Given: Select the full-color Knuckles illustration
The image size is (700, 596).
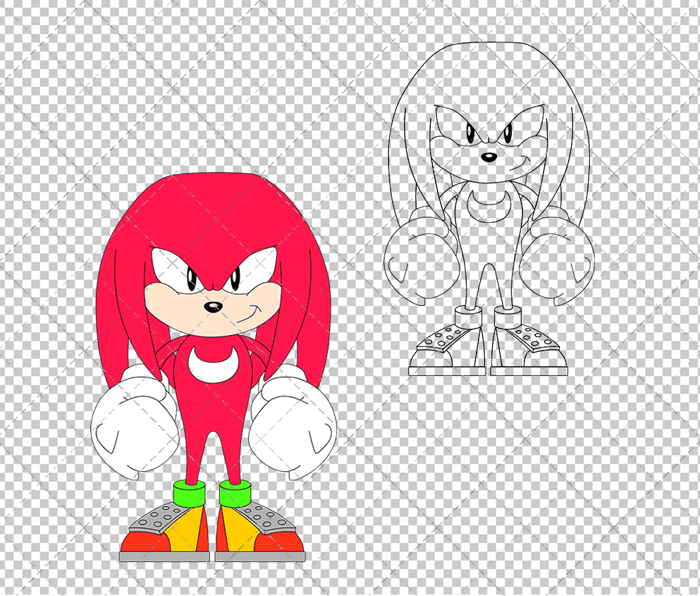Looking at the screenshot, I should [x=214, y=367].
